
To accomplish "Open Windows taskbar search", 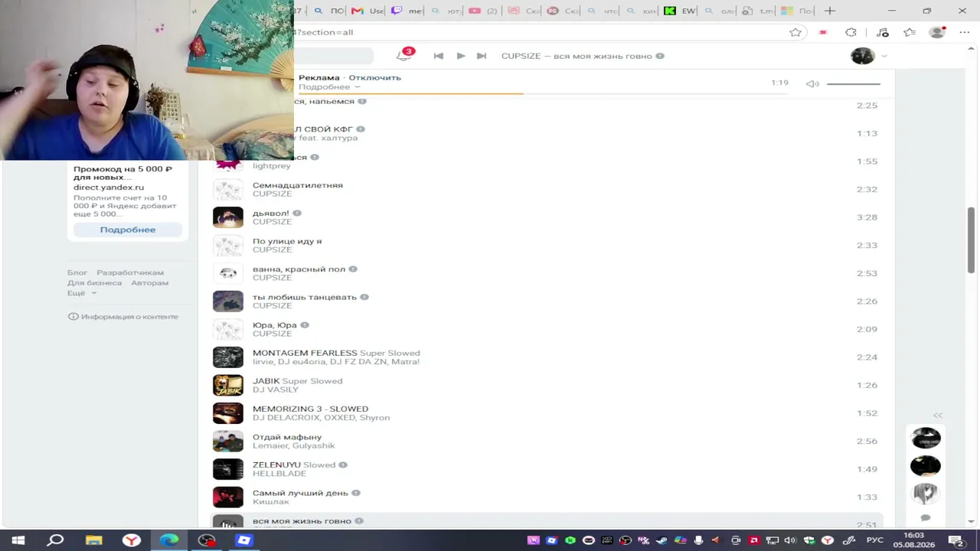I will tap(56, 540).
